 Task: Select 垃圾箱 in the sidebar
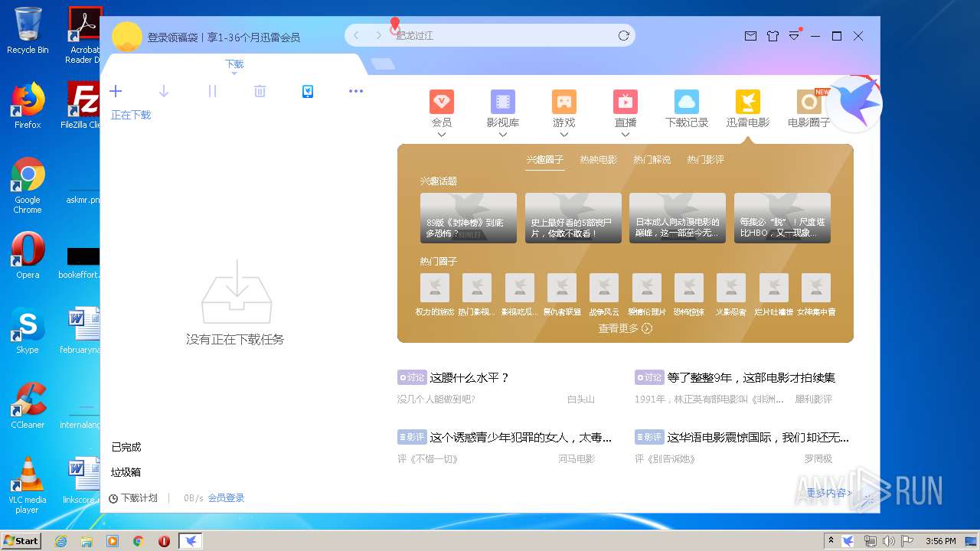click(x=126, y=472)
